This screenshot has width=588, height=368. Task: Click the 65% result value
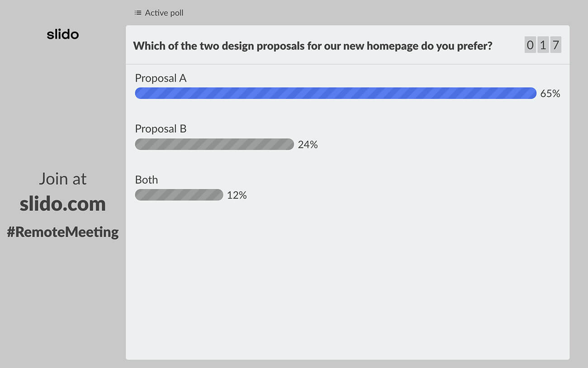550,94
